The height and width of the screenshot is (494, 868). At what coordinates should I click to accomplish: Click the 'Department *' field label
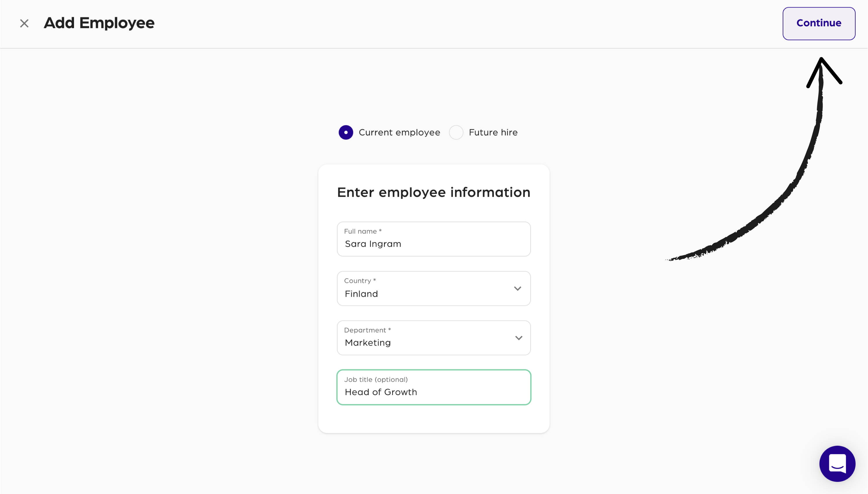[x=367, y=330]
